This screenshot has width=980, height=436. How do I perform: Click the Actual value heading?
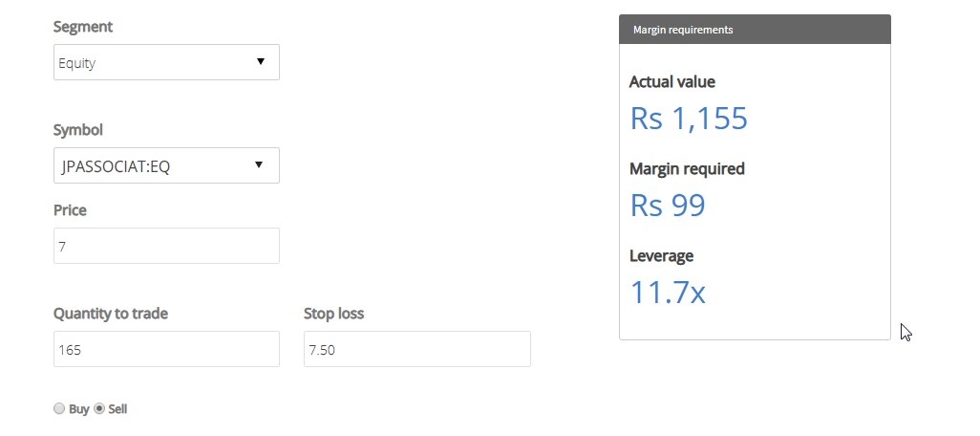click(671, 82)
